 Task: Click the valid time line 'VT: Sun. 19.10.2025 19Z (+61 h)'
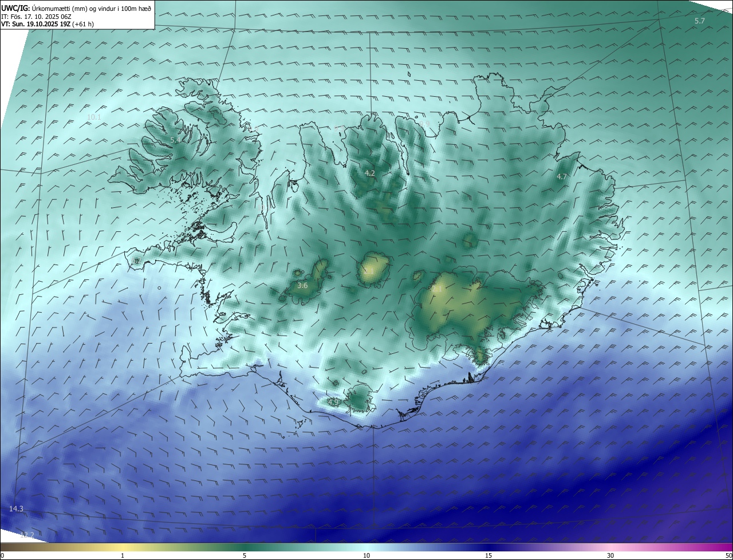click(48, 24)
